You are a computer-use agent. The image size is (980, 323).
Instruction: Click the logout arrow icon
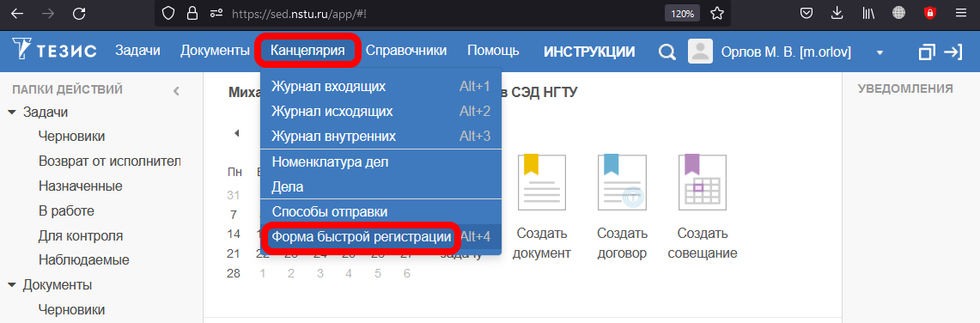tap(953, 52)
